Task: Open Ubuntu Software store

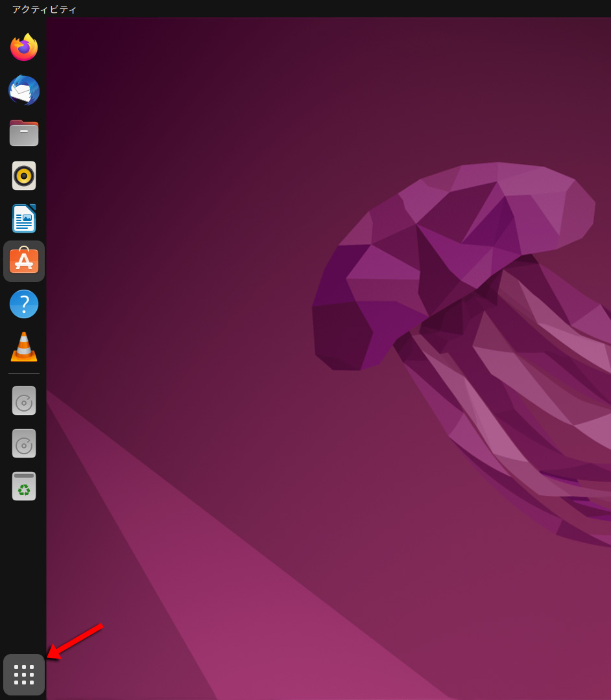Action: [x=24, y=261]
